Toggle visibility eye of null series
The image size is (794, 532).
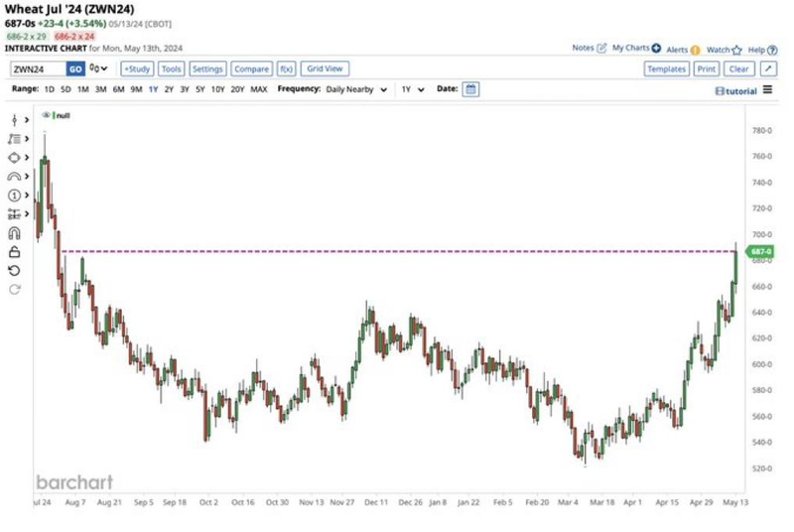(x=46, y=115)
